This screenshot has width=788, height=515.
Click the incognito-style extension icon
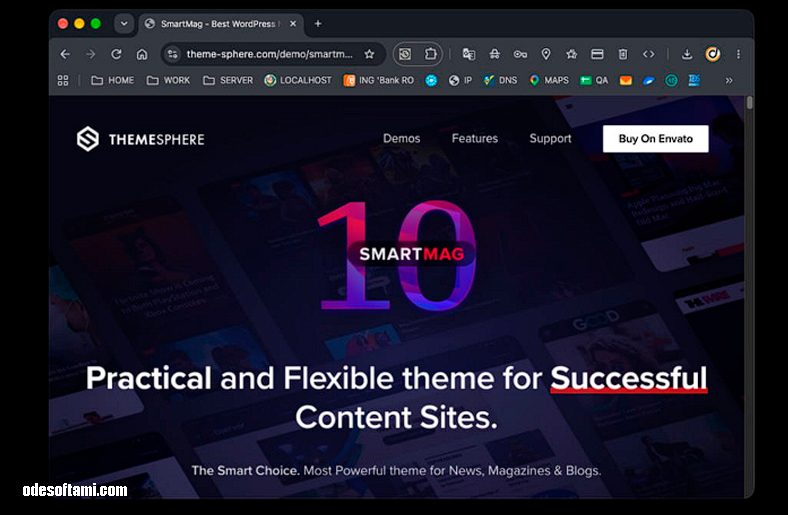[495, 54]
